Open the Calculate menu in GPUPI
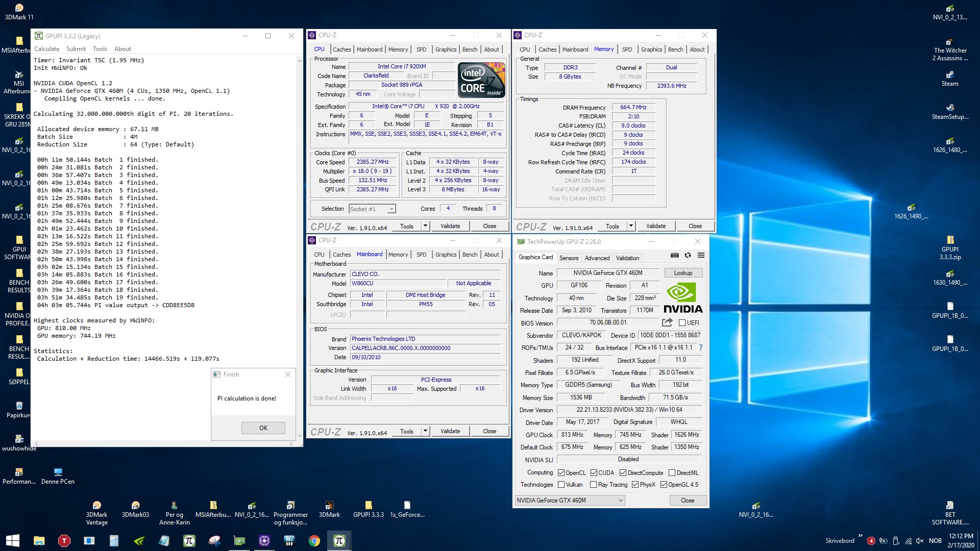This screenshot has width=980, height=551. (46, 49)
